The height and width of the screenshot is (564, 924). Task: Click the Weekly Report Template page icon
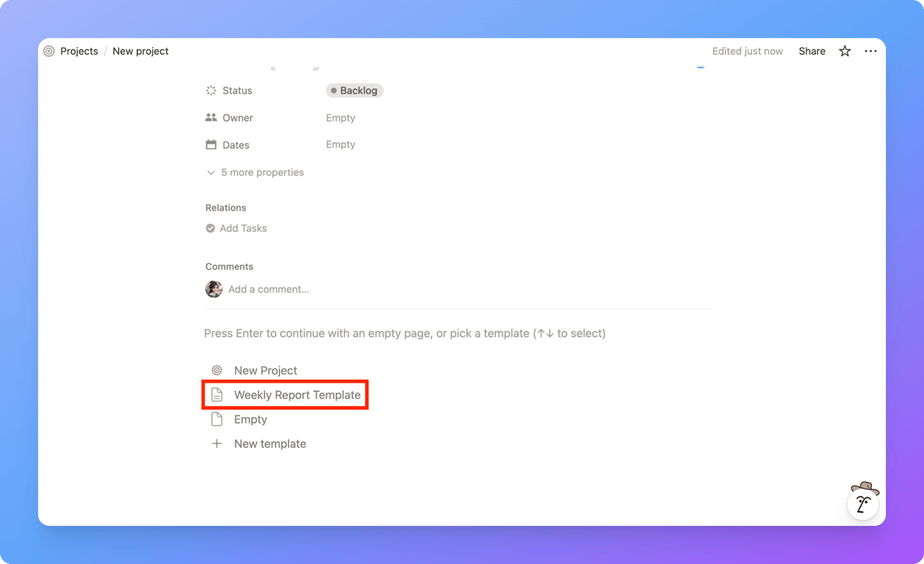coord(217,395)
